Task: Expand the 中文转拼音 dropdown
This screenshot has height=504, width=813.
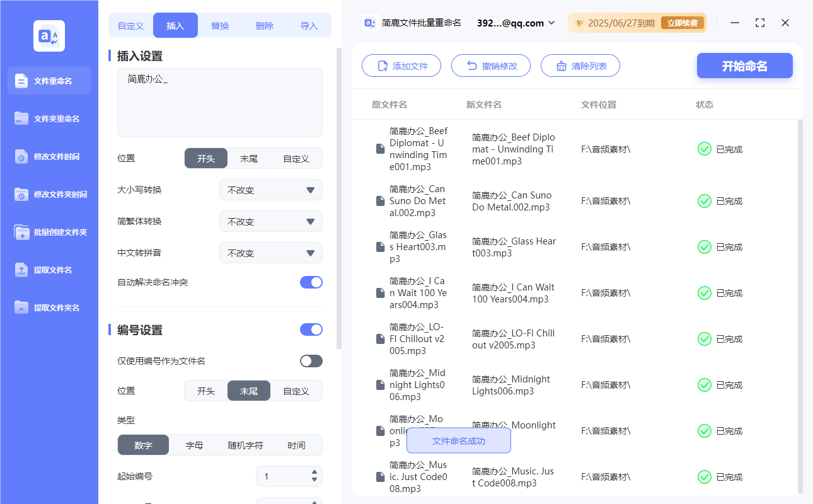Action: 270,253
